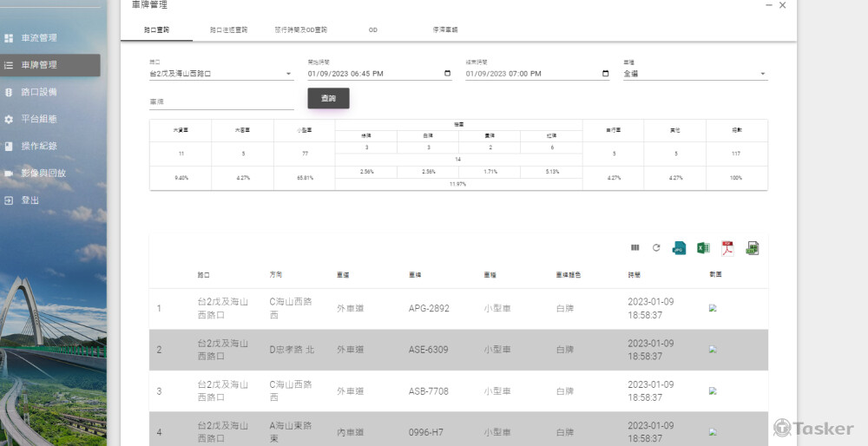Select 影像與回放 in the sidebar
The width and height of the screenshot is (868, 446).
pos(43,173)
